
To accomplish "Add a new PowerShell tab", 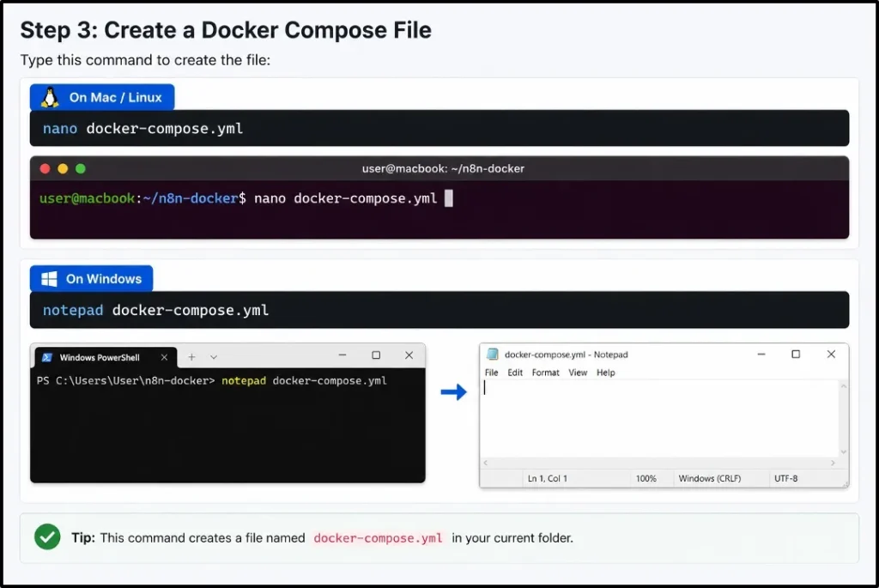I will pyautogui.click(x=191, y=357).
